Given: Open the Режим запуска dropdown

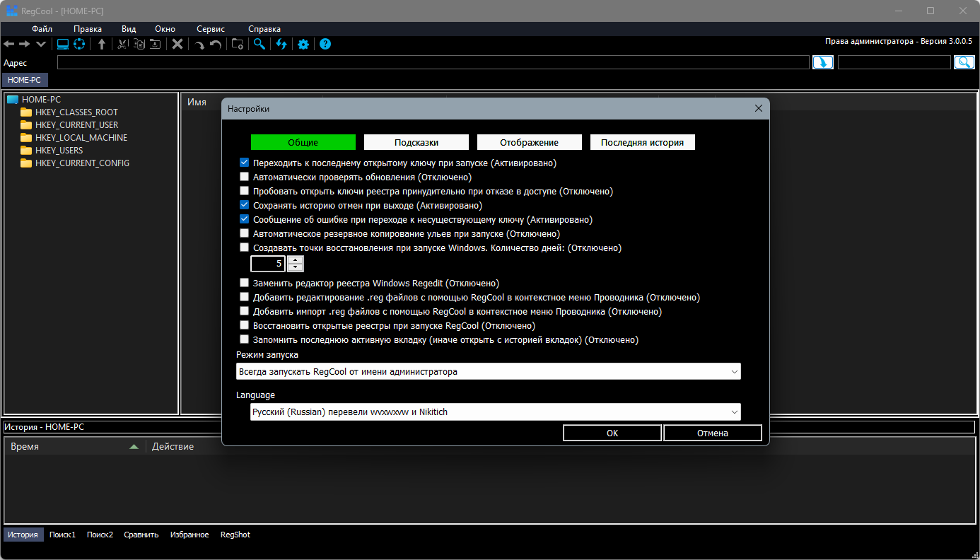Looking at the screenshot, I should point(488,371).
